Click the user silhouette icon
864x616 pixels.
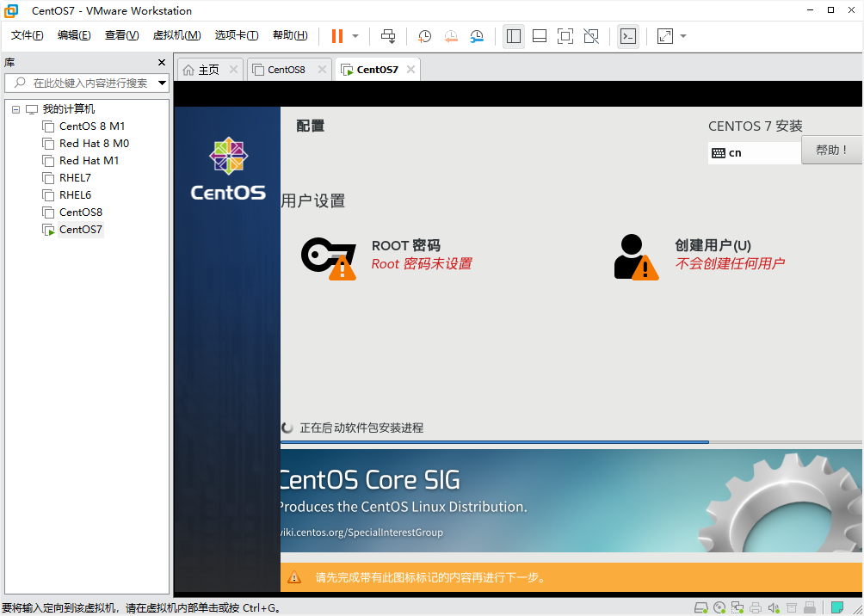636,257
